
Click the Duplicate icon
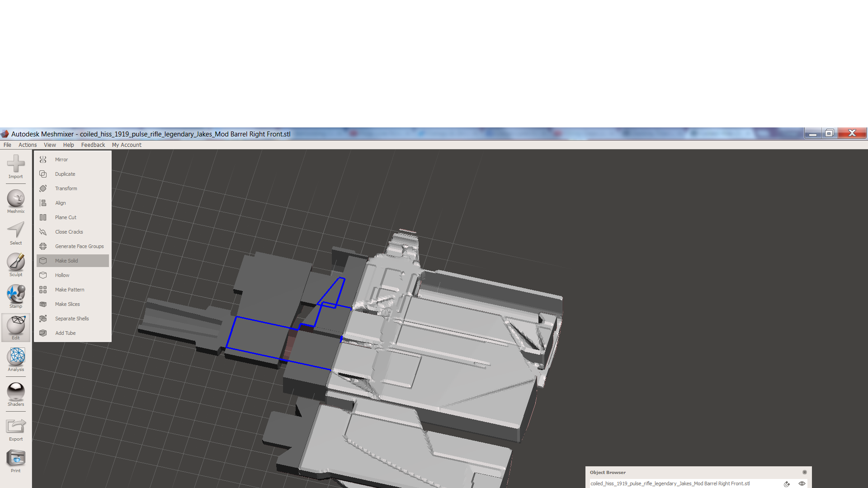(43, 174)
